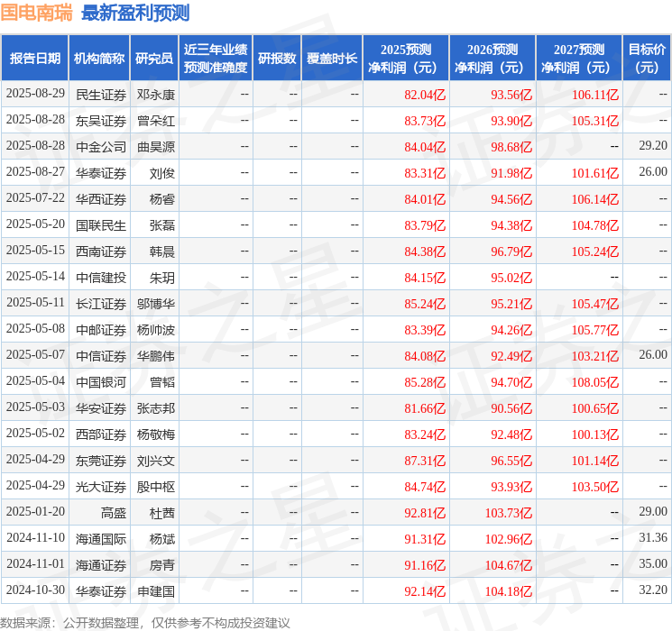Select institution 长江证券
Image resolution: width=672 pixels, height=631 pixels.
click(x=101, y=304)
